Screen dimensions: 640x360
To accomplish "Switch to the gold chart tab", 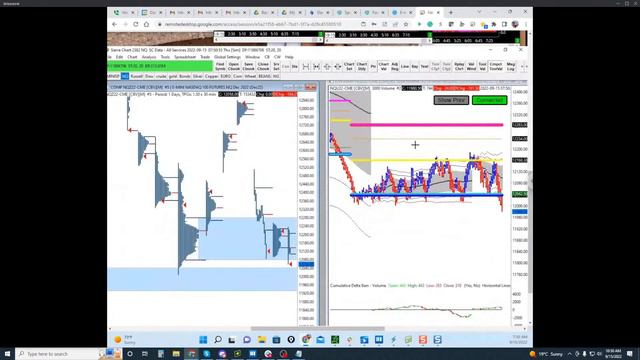I will click(x=173, y=76).
